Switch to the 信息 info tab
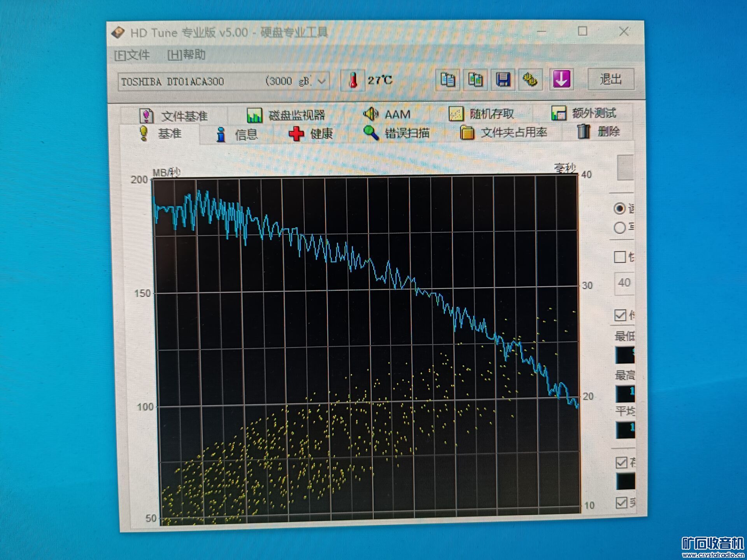The height and width of the screenshot is (560, 747). 237,135
